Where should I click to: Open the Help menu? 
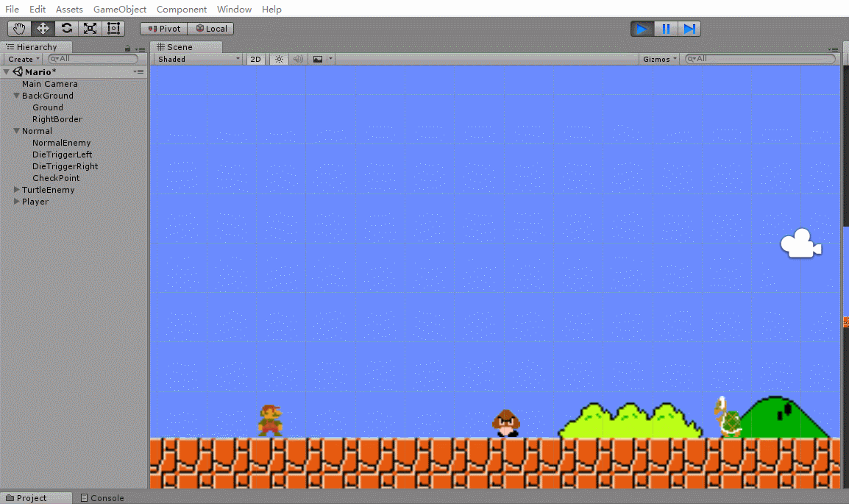pyautogui.click(x=271, y=10)
